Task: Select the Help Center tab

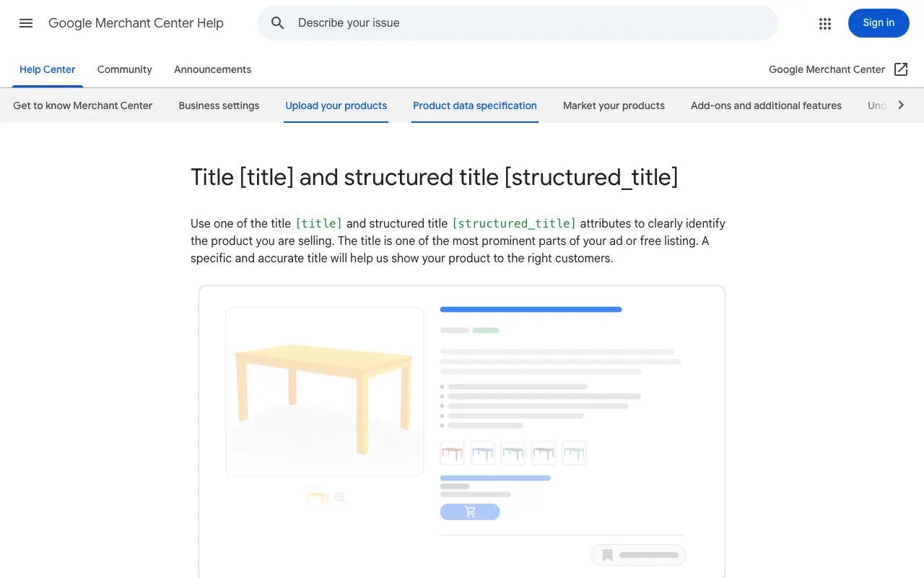Action: [x=48, y=69]
